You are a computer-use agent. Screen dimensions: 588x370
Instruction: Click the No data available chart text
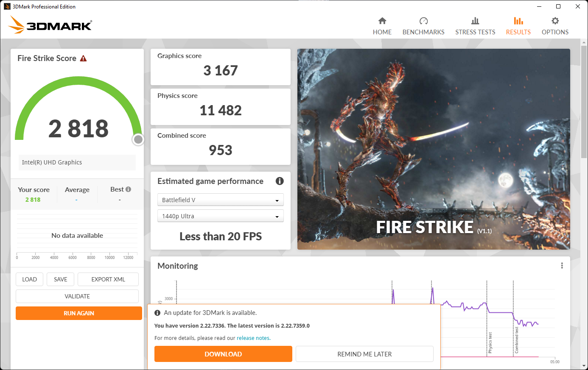pyautogui.click(x=77, y=236)
